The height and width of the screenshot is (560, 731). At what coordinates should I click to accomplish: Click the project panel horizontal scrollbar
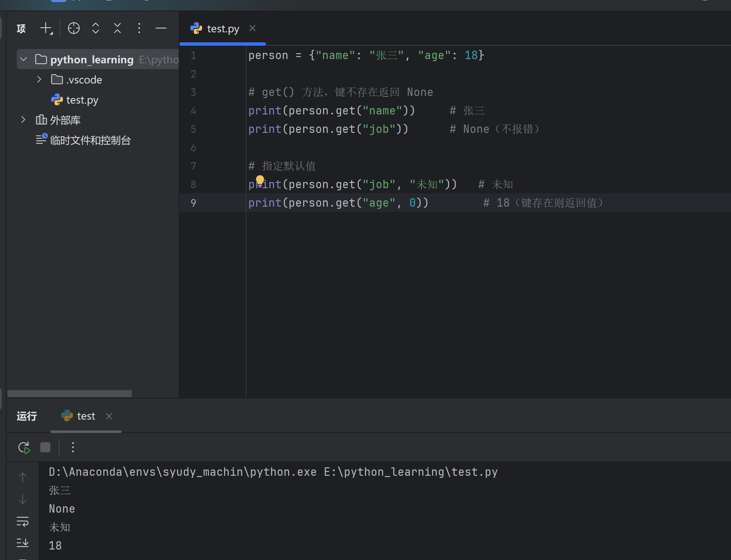tap(70, 394)
